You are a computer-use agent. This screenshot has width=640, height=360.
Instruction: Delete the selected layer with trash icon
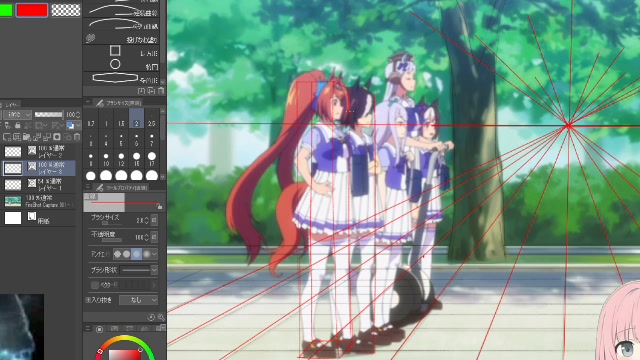point(77,137)
